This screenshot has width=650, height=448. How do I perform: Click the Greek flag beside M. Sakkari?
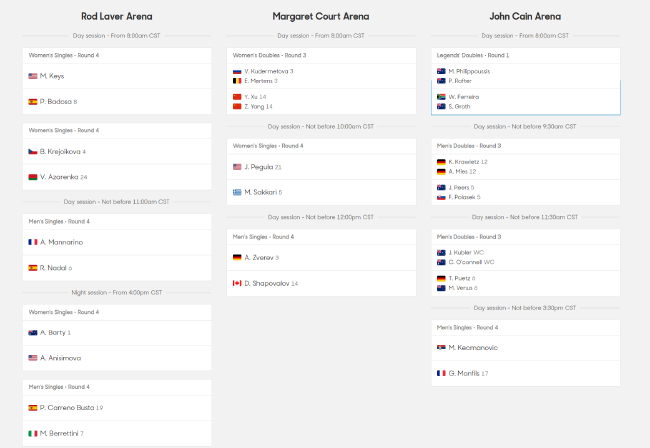coord(237,191)
